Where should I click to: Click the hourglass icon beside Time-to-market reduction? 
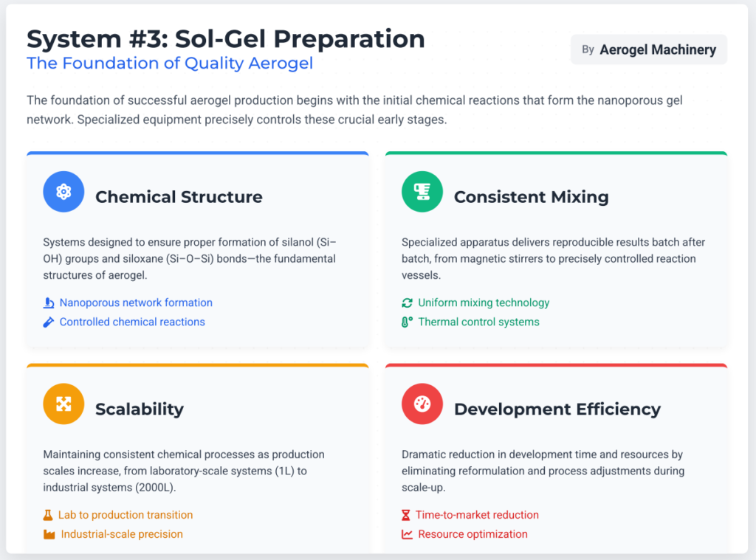pos(406,515)
